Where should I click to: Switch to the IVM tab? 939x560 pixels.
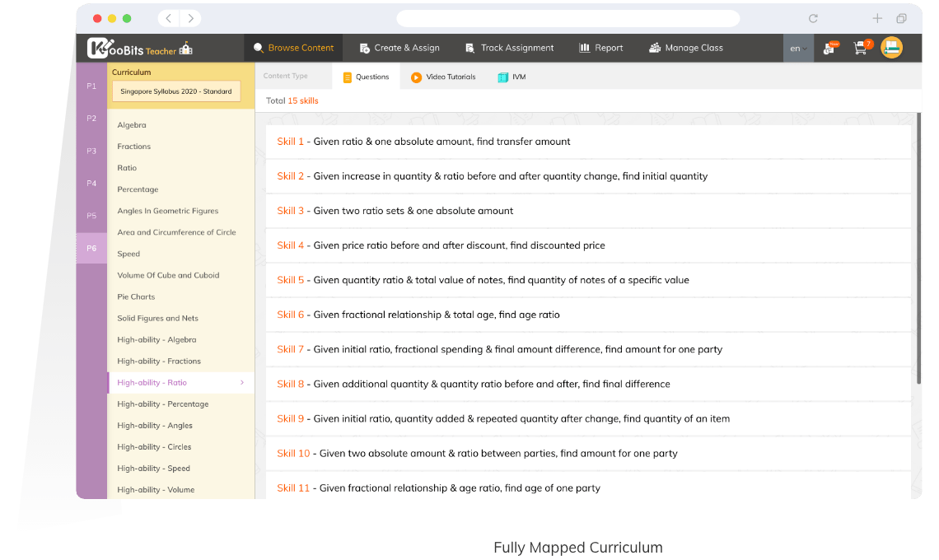pyautogui.click(x=512, y=77)
